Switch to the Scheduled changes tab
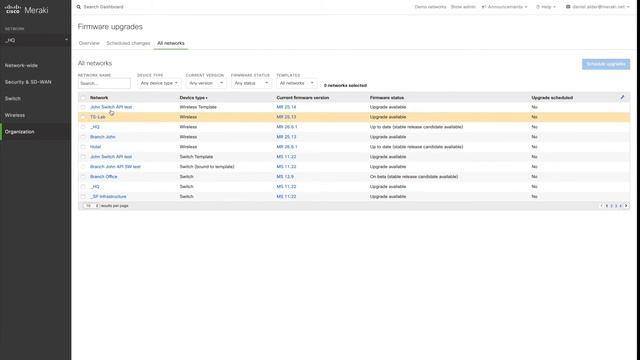Viewport: 640px width, 360px height. pyautogui.click(x=128, y=43)
